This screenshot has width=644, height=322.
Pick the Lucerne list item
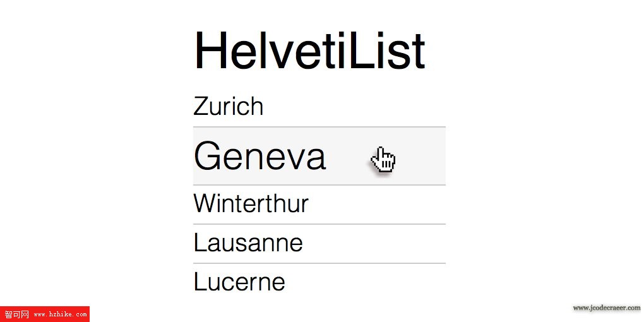coord(319,283)
